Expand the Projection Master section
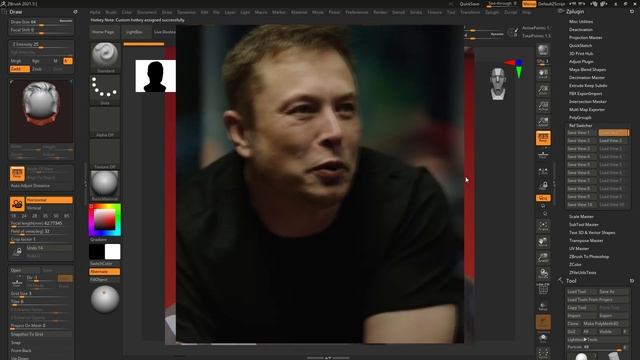 pos(585,38)
